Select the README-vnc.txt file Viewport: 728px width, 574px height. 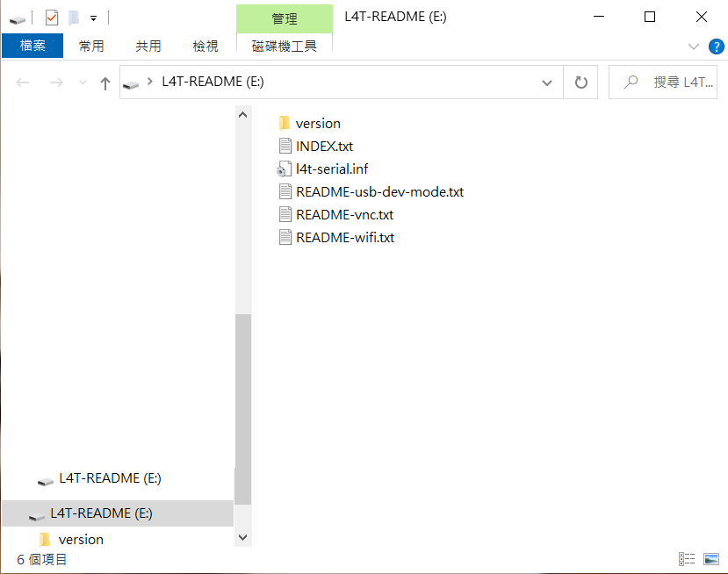pos(344,214)
